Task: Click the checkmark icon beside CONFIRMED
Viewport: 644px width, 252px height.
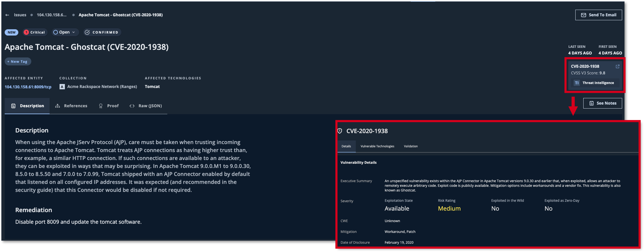Action: click(x=87, y=32)
